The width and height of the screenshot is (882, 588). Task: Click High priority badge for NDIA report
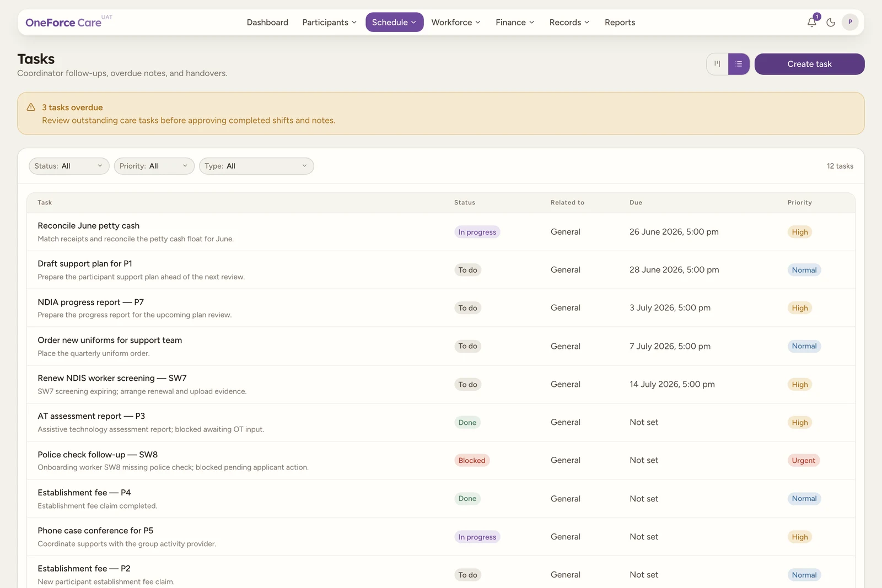click(x=799, y=308)
